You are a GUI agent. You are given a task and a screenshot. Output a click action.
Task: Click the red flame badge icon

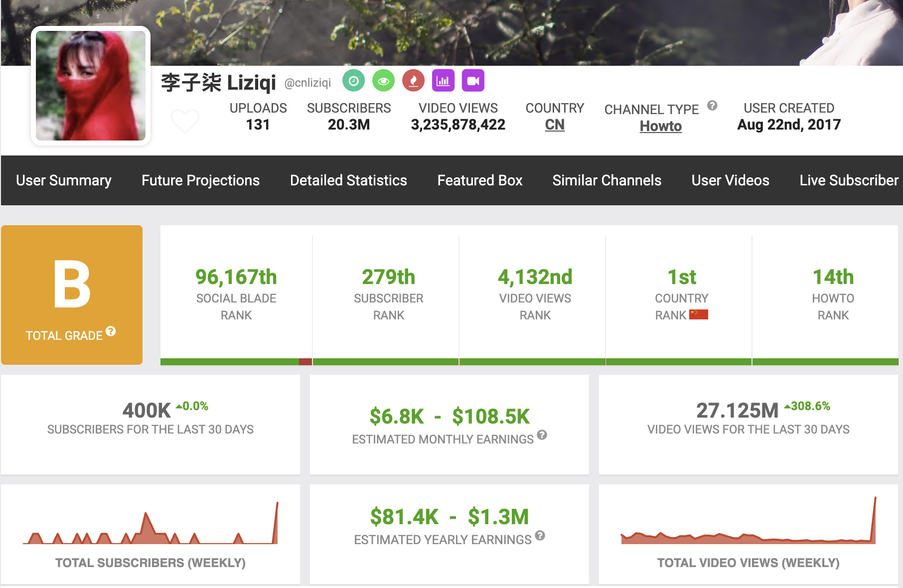tap(413, 81)
